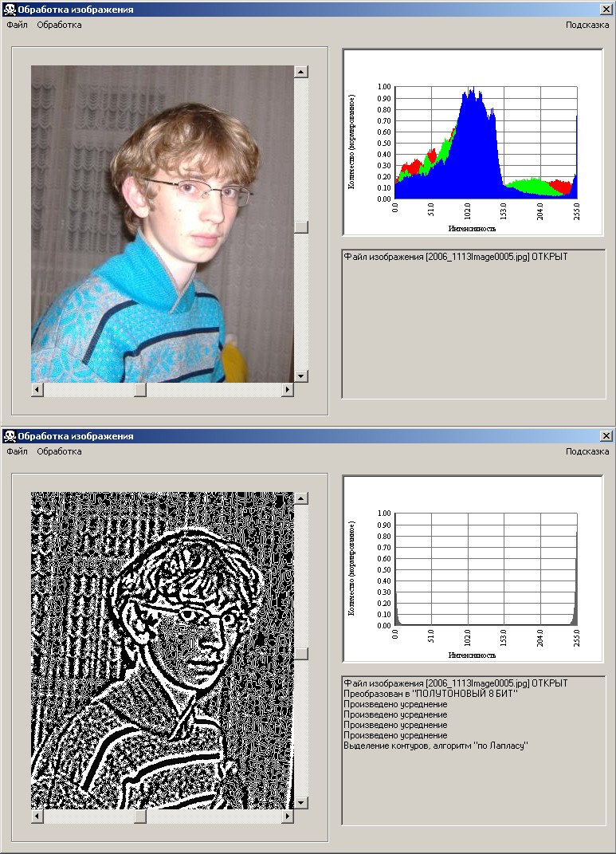Click vertical scrollbar thumb beside color photo
This screenshot has height=854, width=616.
coord(301,226)
